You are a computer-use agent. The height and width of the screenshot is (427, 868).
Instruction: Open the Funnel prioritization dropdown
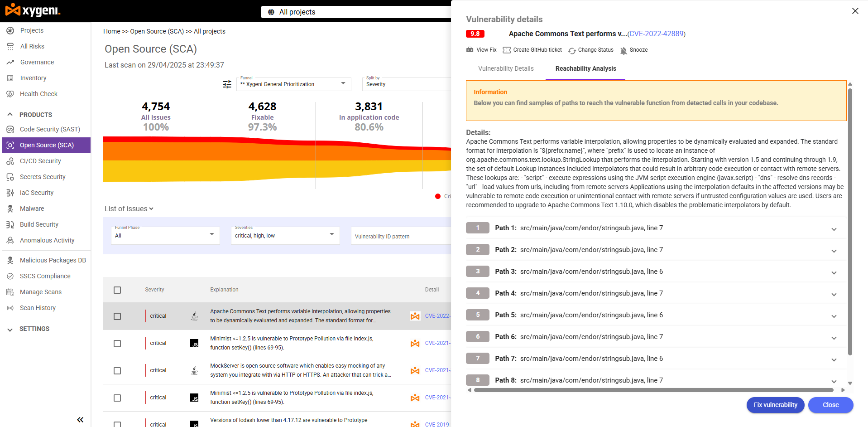(293, 84)
